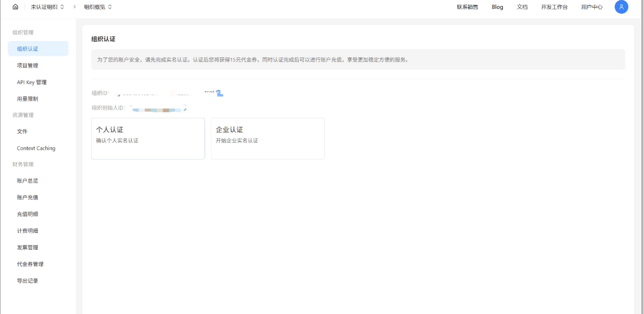
Task: Go to 账户充值 page
Action: click(27, 197)
